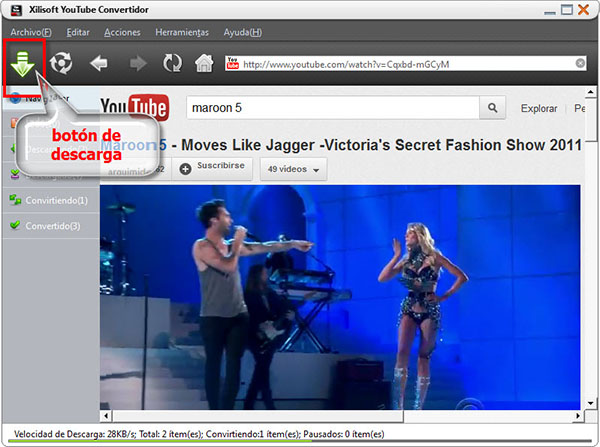Click the YouTube logo
The height and width of the screenshot is (447, 600).
(x=135, y=108)
